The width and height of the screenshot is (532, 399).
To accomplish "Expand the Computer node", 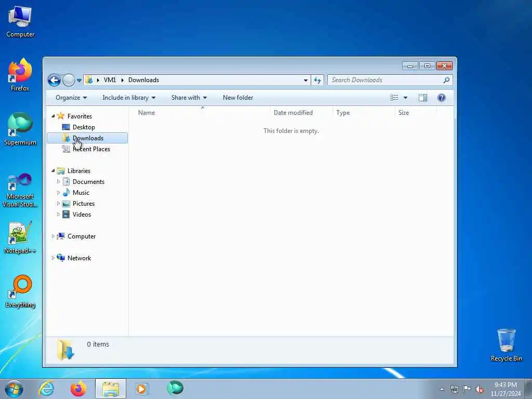I will point(53,236).
